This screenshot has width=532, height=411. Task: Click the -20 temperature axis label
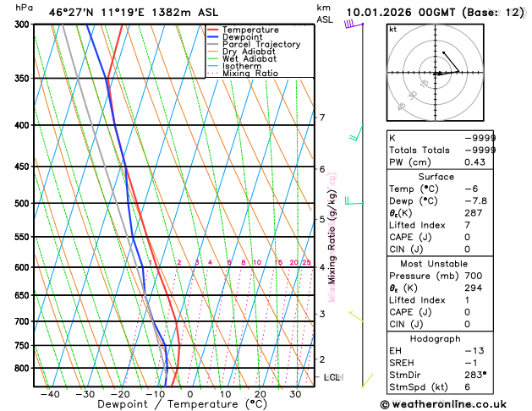tap(120, 394)
